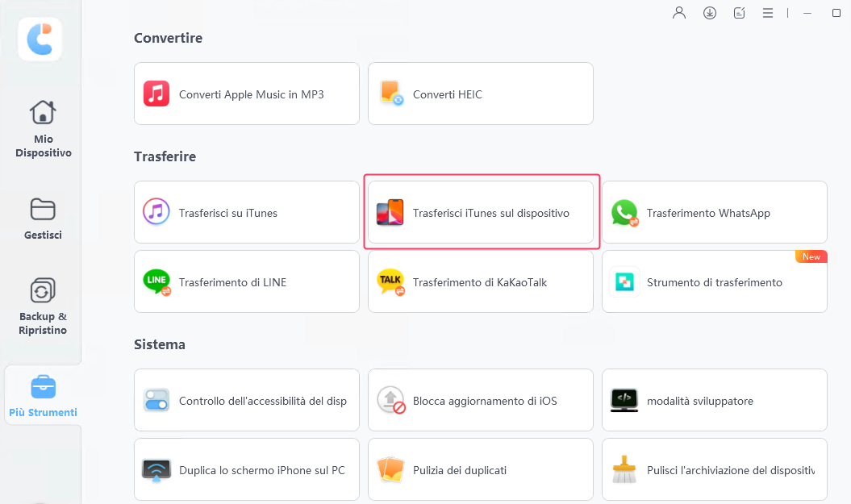851x504 pixels.
Task: Open the downloads icon in title bar
Action: (710, 13)
